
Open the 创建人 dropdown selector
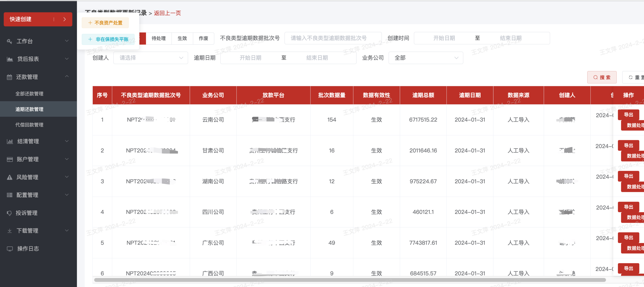[150, 58]
